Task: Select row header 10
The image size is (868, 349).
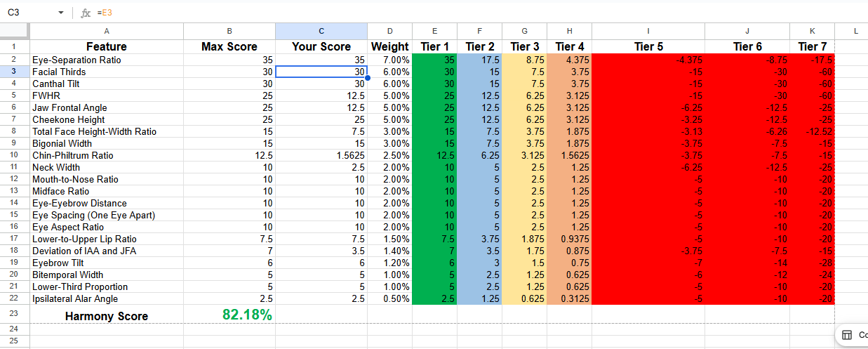Action: (x=14, y=155)
